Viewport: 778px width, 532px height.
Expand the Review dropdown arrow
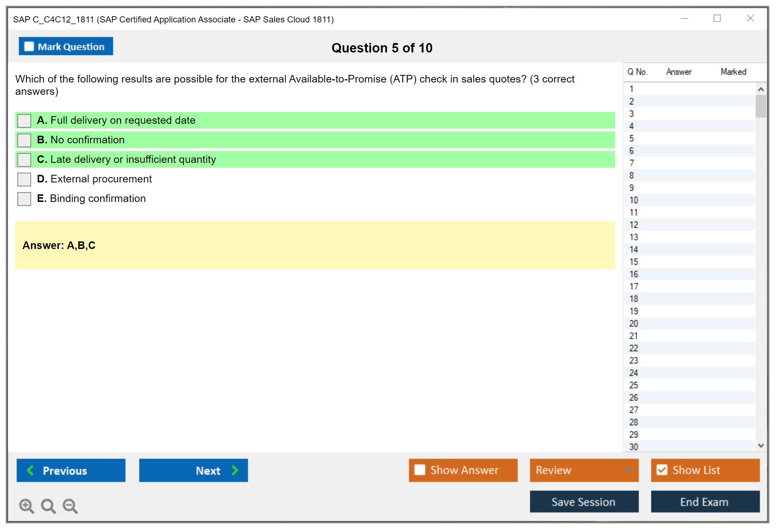point(628,470)
